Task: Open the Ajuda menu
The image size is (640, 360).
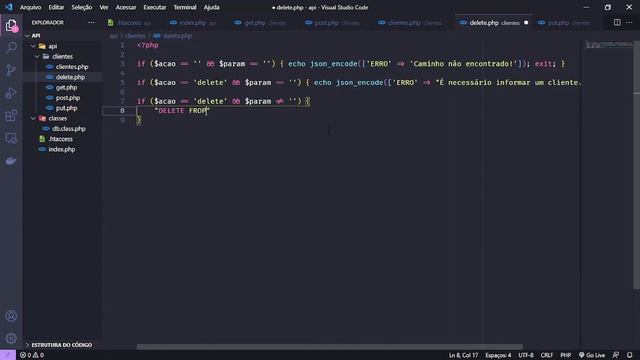Action: pyautogui.click(x=211, y=7)
